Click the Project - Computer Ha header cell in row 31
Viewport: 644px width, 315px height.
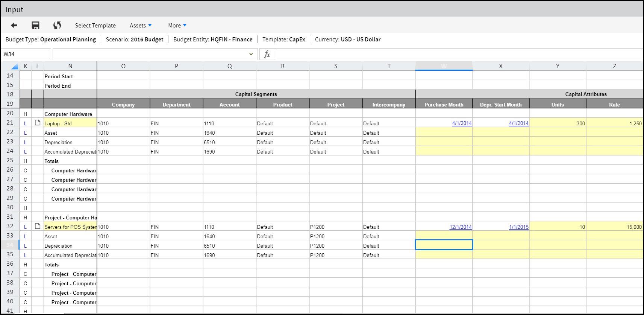[x=70, y=217]
